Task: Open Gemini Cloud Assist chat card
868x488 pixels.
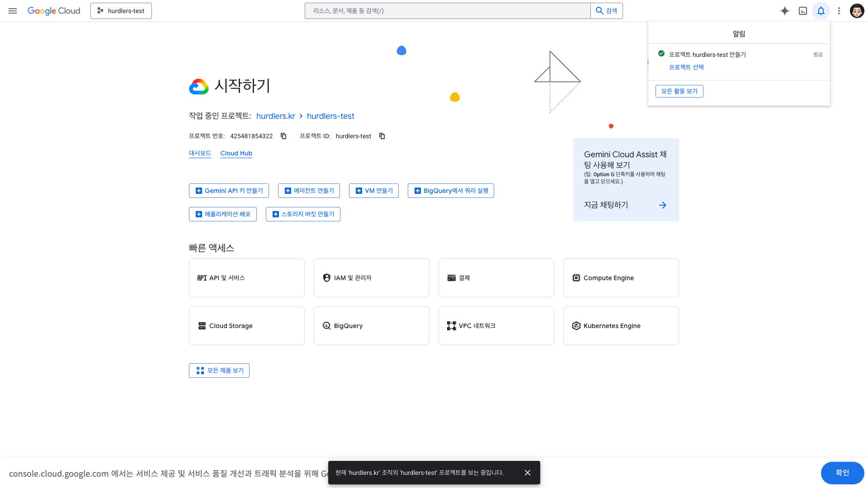Action: [x=626, y=180]
